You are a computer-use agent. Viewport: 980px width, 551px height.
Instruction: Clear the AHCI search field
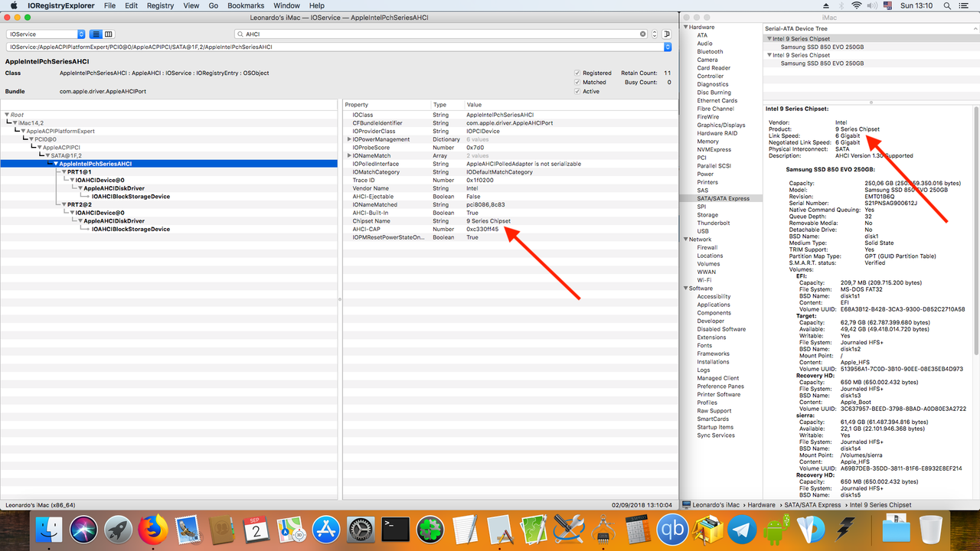point(643,34)
